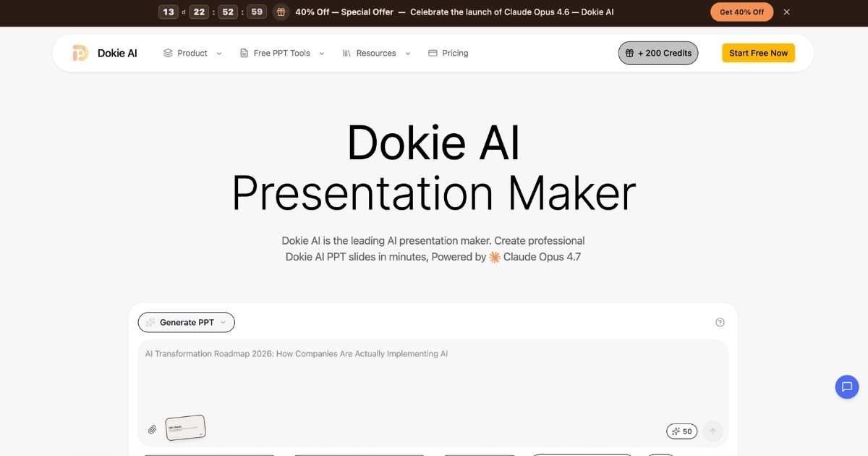This screenshot has height=456, width=868.
Task: Click the Pricing card icon
Action: (x=433, y=53)
